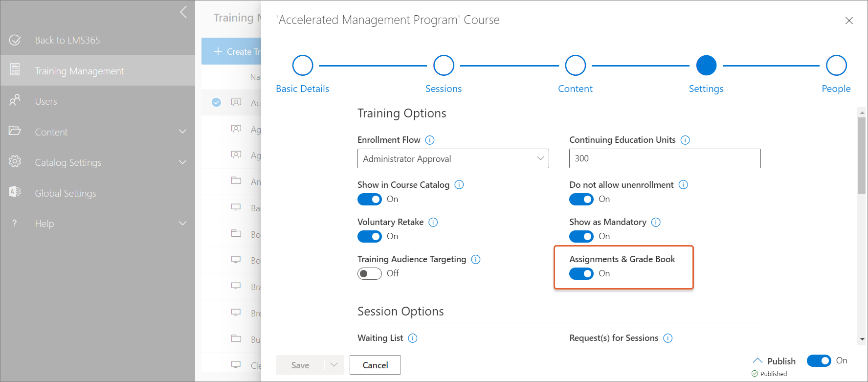
Task: Click the Continuing Education Units info icon
Action: 685,140
